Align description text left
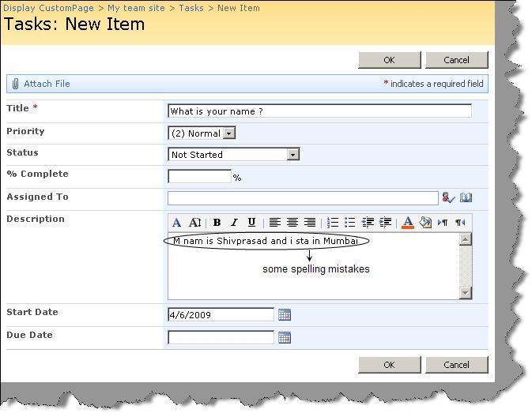532x413 pixels. [275, 223]
